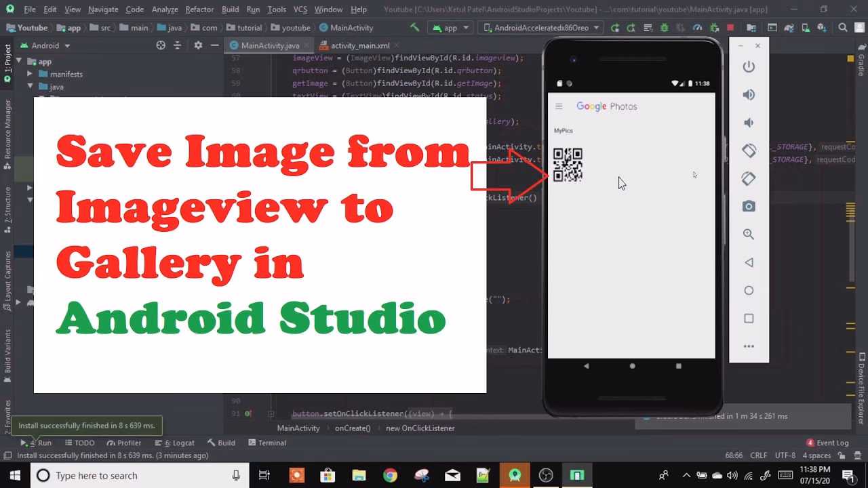This screenshot has width=868, height=488.
Task: Click the emulator sidebar Back triangle
Action: (x=749, y=262)
